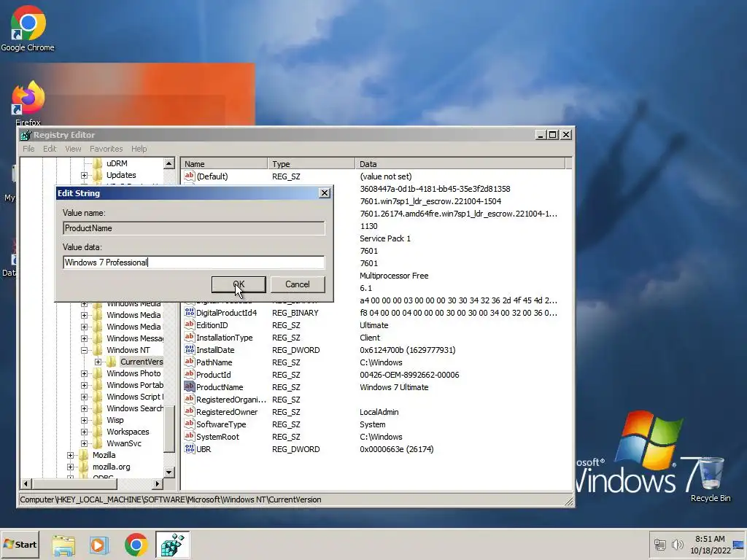Expand the Wisp key

click(x=85, y=420)
